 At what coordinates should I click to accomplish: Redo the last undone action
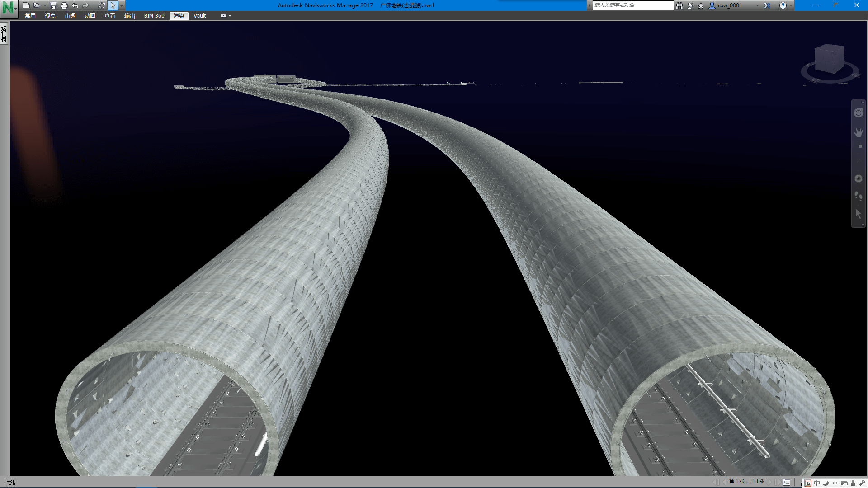point(85,5)
